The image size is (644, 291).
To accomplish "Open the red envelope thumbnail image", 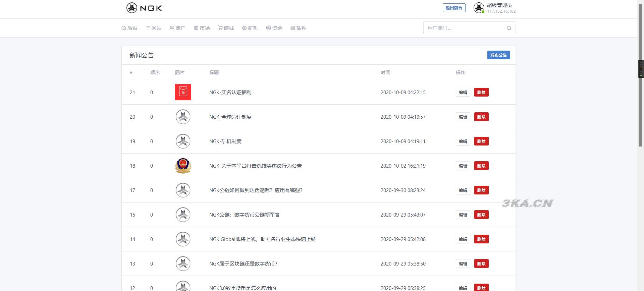I will [183, 92].
